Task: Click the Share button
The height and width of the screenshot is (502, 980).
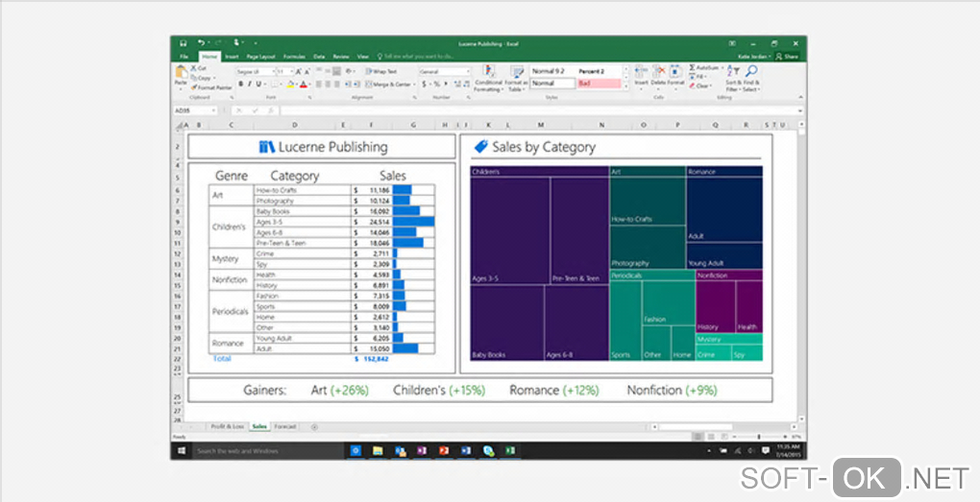Action: [x=788, y=57]
